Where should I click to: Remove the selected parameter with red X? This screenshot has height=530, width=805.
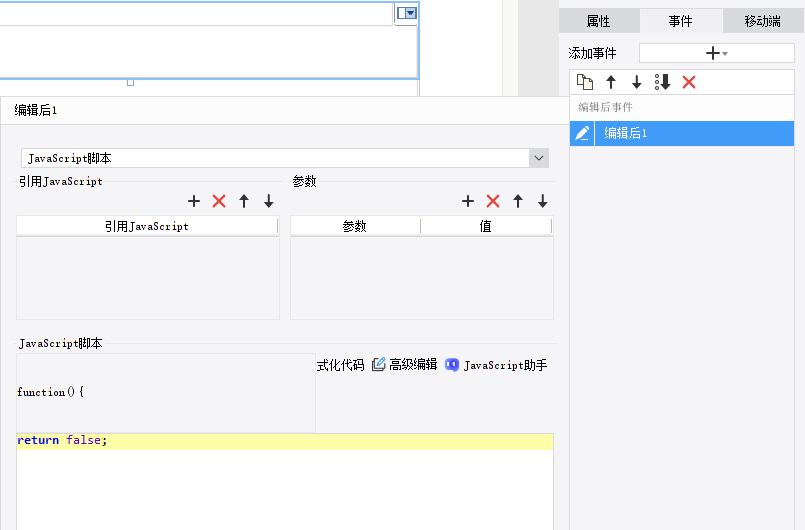tap(493, 201)
